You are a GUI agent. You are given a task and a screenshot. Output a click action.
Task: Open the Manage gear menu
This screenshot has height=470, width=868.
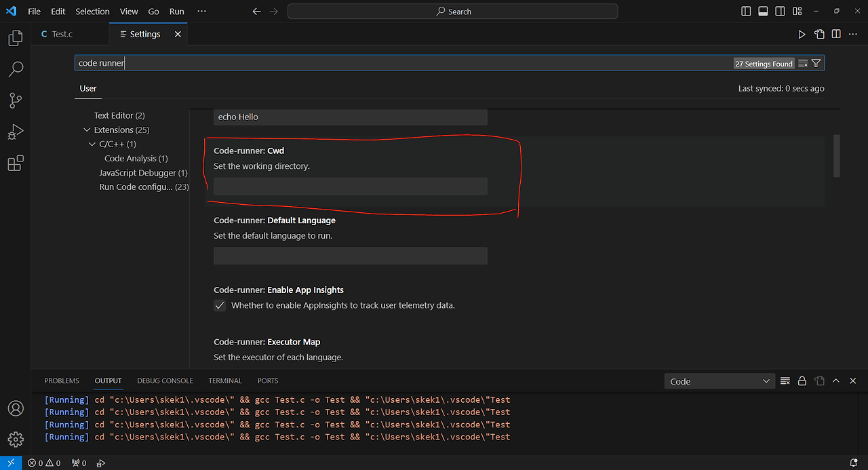pos(16,439)
